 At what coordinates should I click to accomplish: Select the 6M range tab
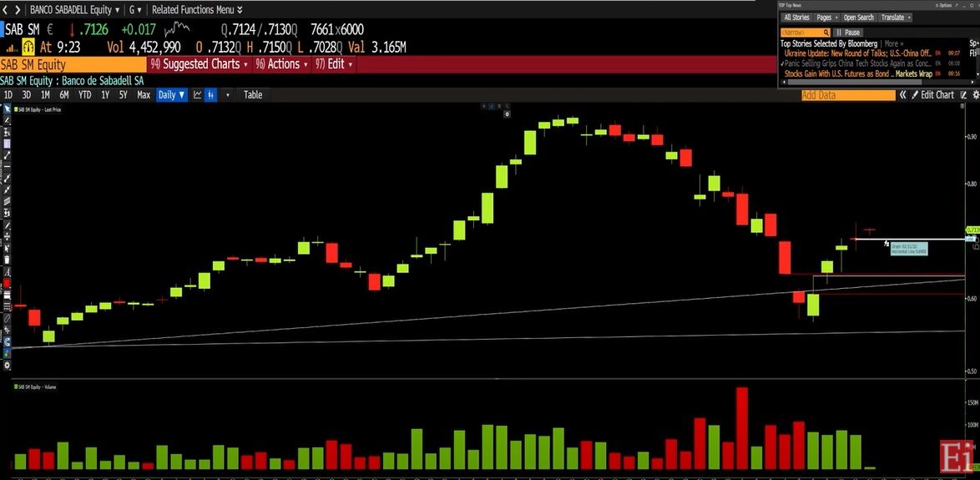[x=63, y=95]
